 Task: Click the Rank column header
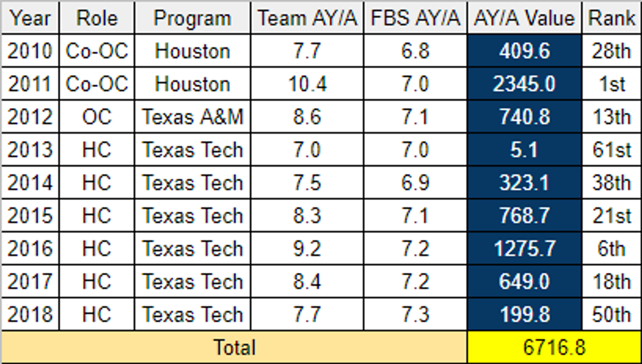pos(611,19)
